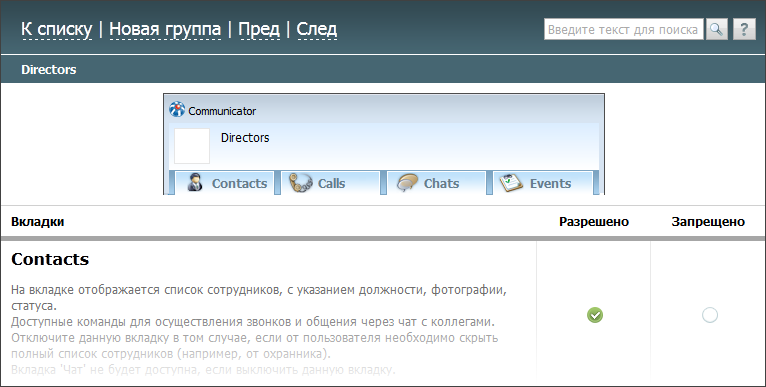
Task: Focus the 'Введите текст для поиска' search field
Action: click(x=623, y=29)
